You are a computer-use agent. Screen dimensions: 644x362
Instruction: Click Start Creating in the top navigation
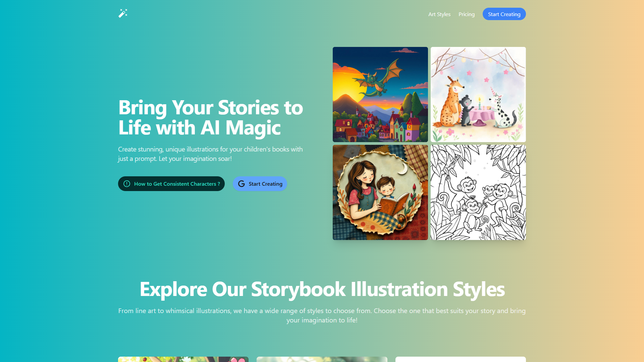[x=504, y=14]
